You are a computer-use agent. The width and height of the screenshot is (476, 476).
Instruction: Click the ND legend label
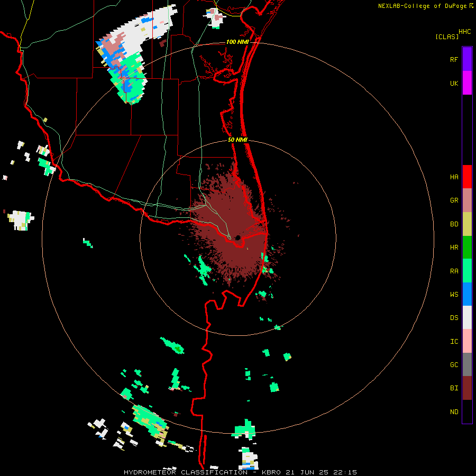point(454,412)
